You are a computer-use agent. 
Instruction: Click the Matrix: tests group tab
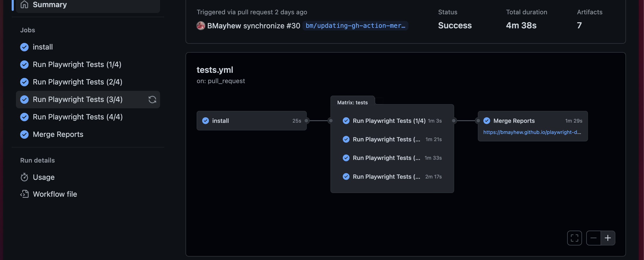point(352,102)
